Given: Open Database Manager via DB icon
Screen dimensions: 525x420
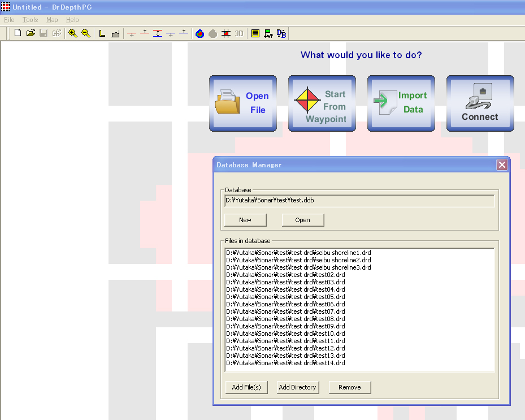Looking at the screenshot, I should pyautogui.click(x=281, y=33).
